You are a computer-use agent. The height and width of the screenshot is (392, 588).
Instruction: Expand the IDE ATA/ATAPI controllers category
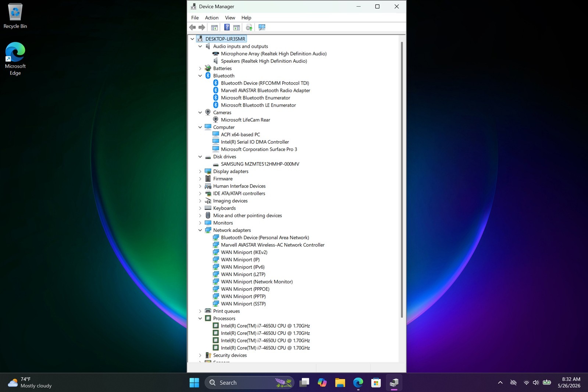200,193
